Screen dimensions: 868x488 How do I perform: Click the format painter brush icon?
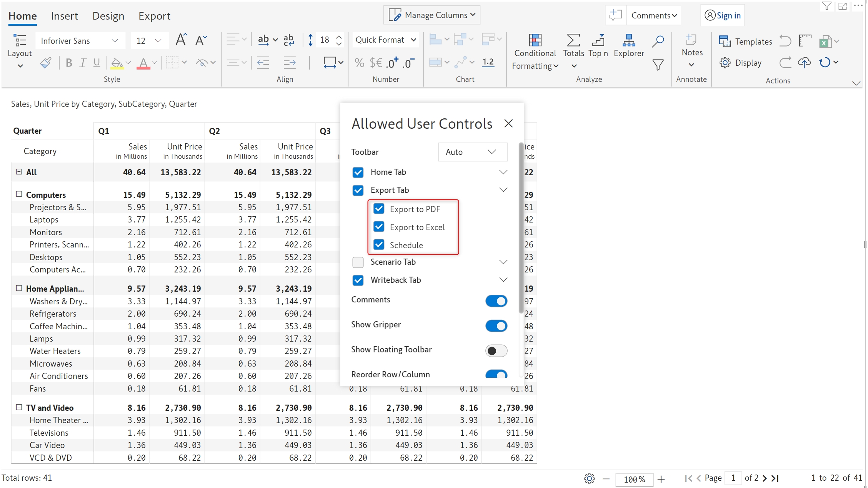pos(46,63)
